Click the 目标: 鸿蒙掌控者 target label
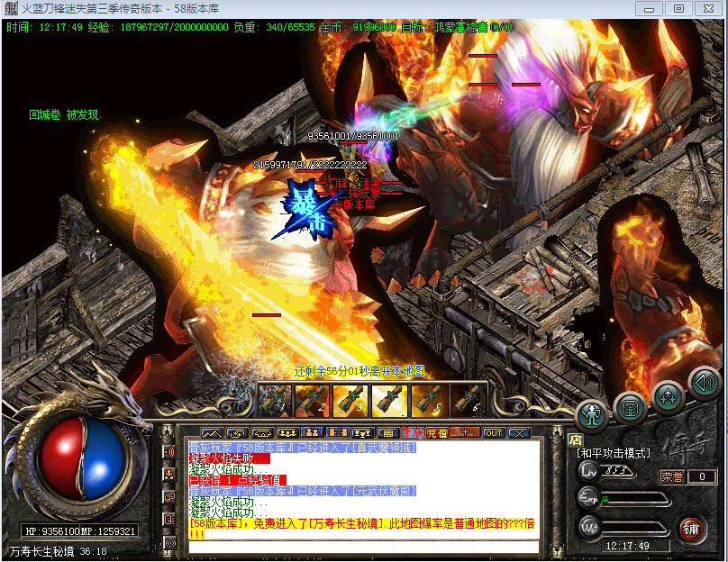 tap(458, 27)
